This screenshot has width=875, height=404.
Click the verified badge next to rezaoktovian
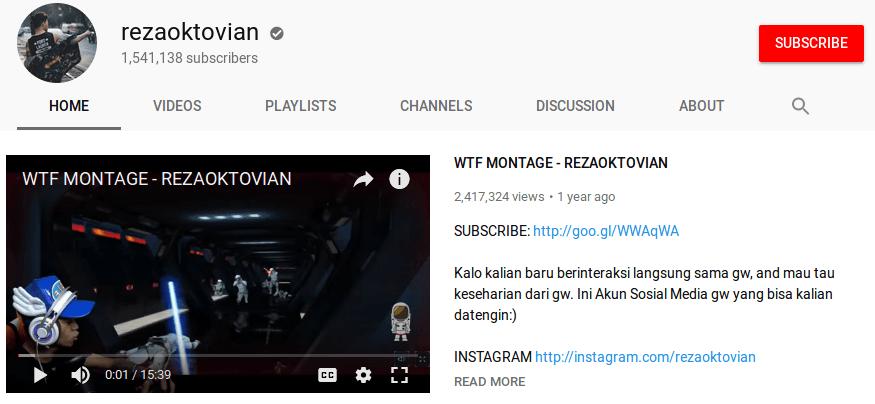pyautogui.click(x=276, y=33)
